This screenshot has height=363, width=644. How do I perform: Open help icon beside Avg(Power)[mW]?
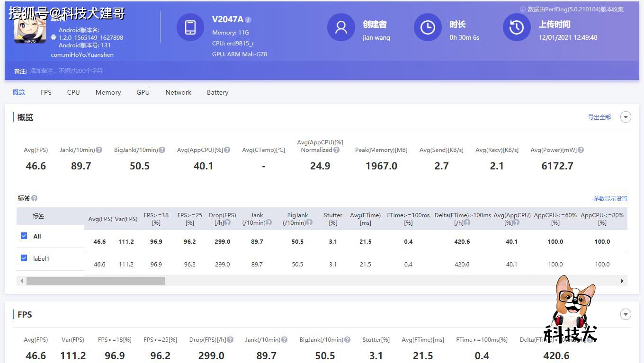581,150
